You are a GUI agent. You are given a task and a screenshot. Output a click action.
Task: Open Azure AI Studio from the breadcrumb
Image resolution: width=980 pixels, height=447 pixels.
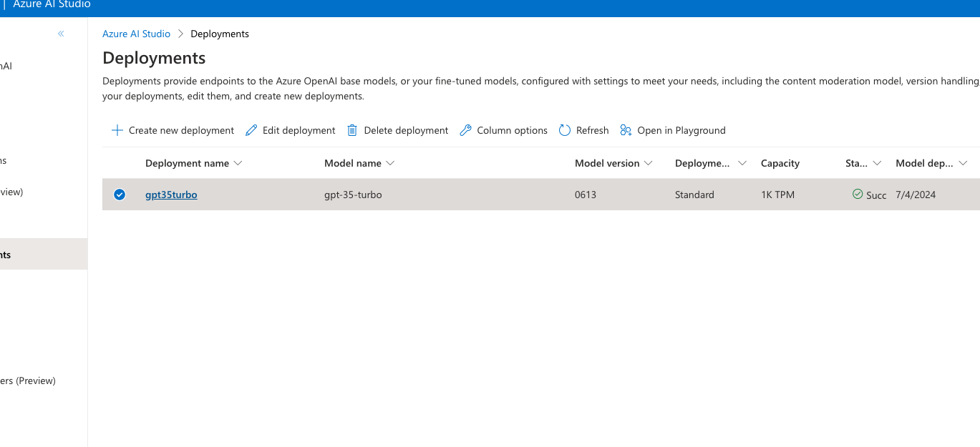tap(136, 34)
